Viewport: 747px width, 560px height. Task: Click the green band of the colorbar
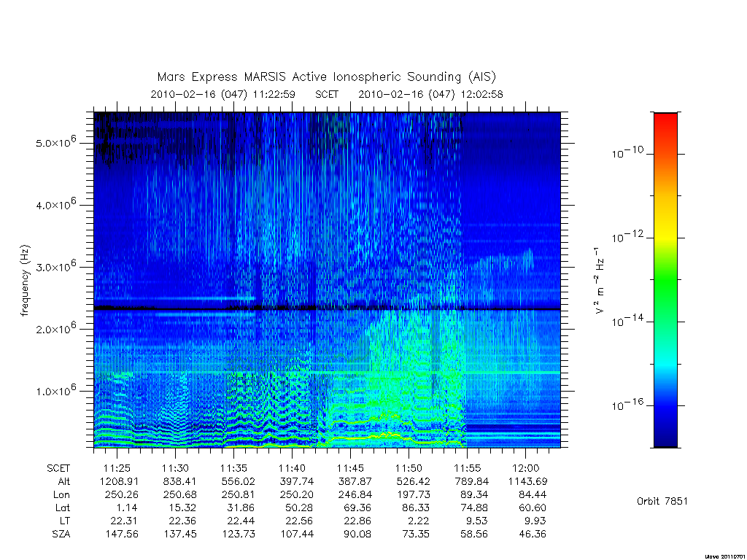pos(665,281)
